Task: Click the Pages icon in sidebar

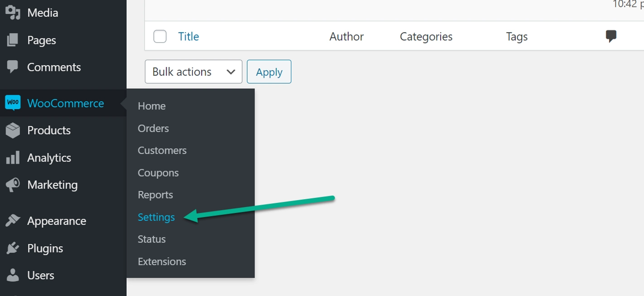Action: coord(13,40)
